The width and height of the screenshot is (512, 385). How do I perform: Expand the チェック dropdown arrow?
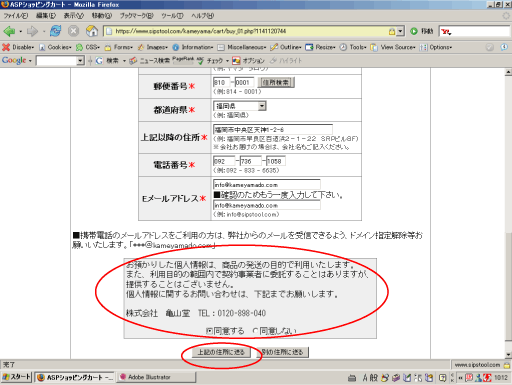[x=227, y=61]
